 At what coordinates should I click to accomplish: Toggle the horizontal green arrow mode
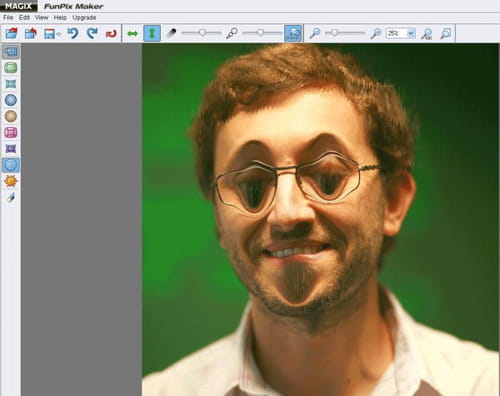coord(133,34)
